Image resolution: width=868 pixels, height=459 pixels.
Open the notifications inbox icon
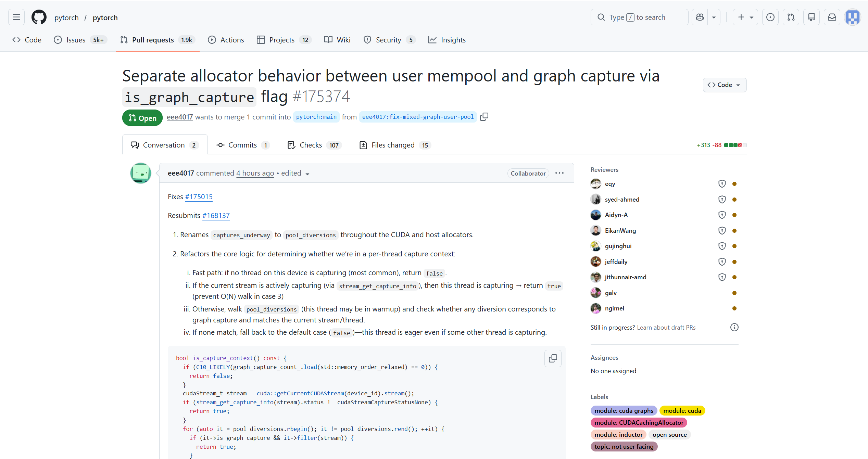tap(832, 17)
